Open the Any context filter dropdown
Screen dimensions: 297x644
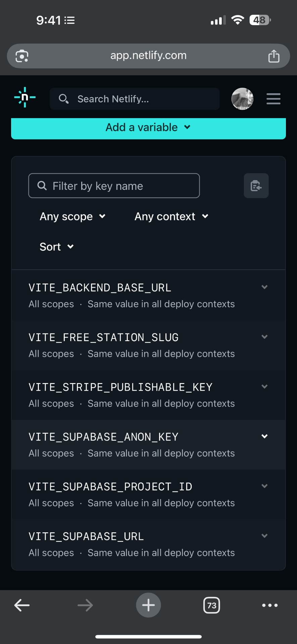click(x=171, y=217)
